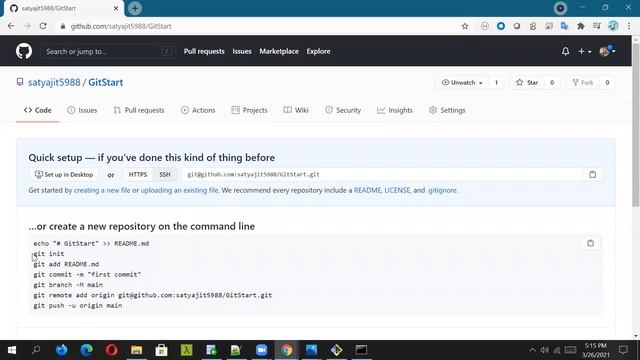
Task: Close the satyajit5988/GitStart tab
Action: click(x=116, y=8)
